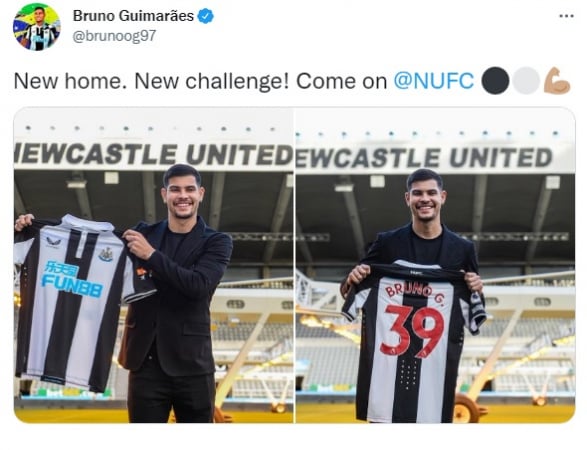Open the three-dot more options menu

tap(566, 16)
